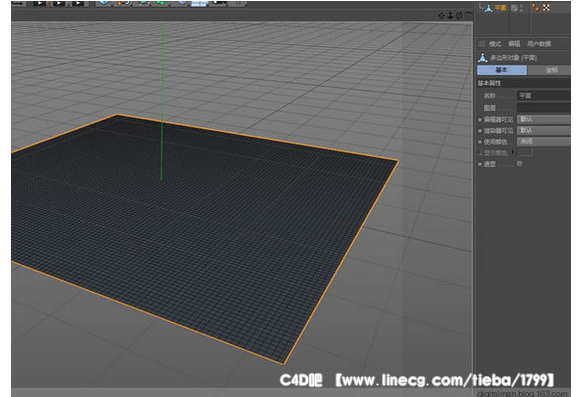
Task: Click the 平面 polygon object icon in Object Manager
Action: [x=489, y=8]
